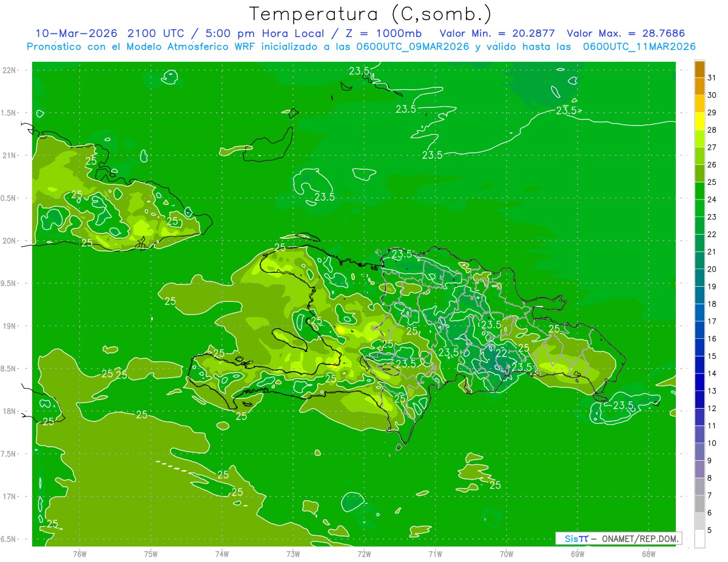The image size is (728, 562).
Task: Click the '22' contour label on the map
Action: tap(501, 353)
